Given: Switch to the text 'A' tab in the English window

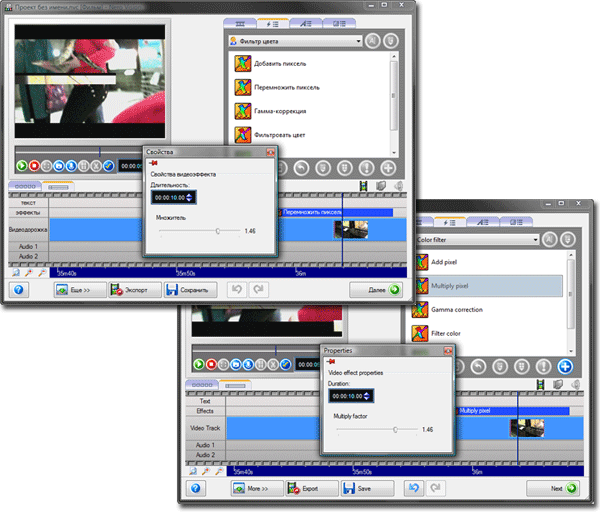Looking at the screenshot, I should pos(482,222).
